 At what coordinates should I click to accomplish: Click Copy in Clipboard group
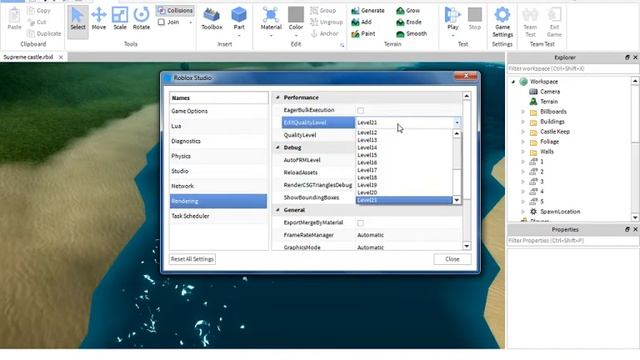pos(39,11)
